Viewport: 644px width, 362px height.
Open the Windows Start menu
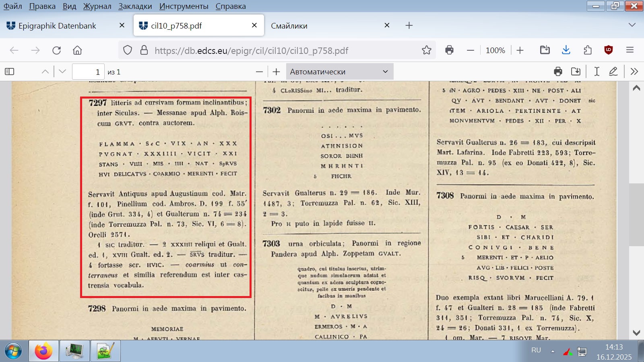(13, 351)
